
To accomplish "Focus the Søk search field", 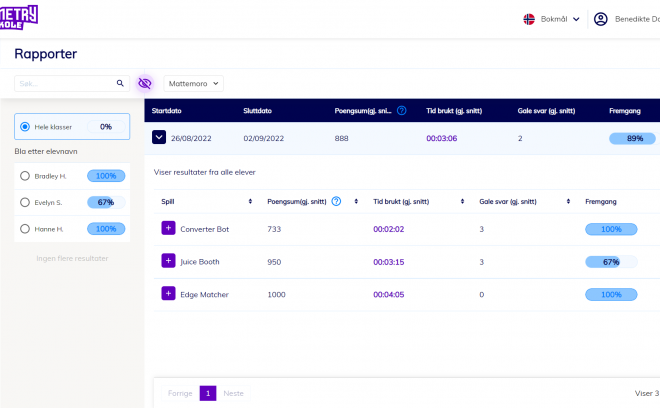I will coord(72,83).
